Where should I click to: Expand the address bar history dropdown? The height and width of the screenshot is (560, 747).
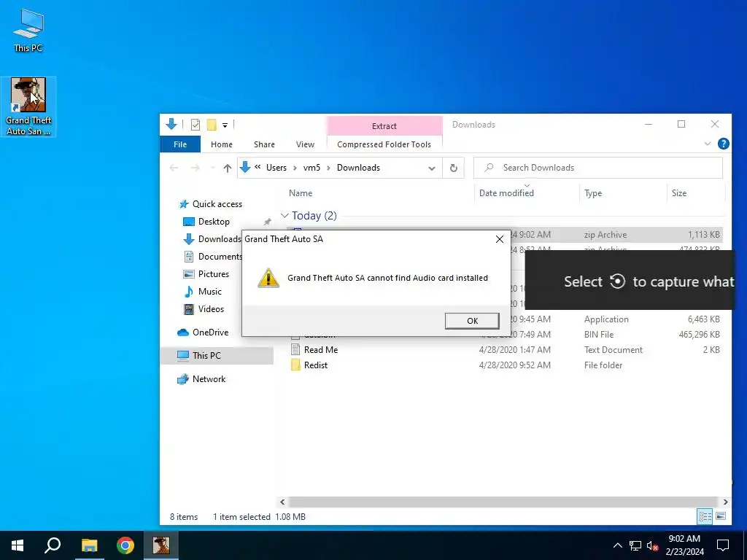click(431, 168)
